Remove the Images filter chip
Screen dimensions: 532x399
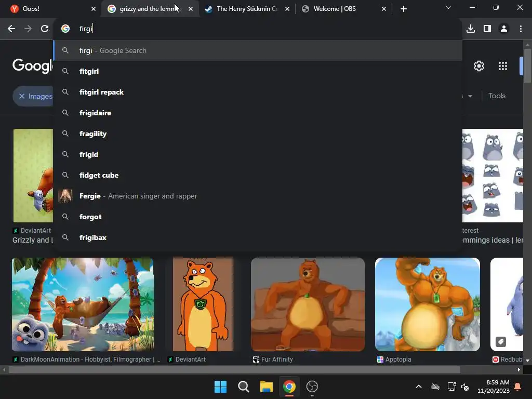pyautogui.click(x=22, y=96)
